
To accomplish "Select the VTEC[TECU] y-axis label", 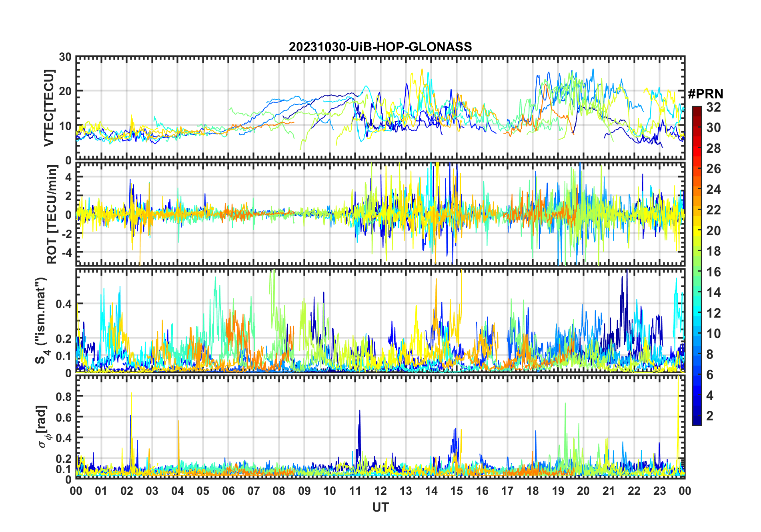I will tap(49, 108).
